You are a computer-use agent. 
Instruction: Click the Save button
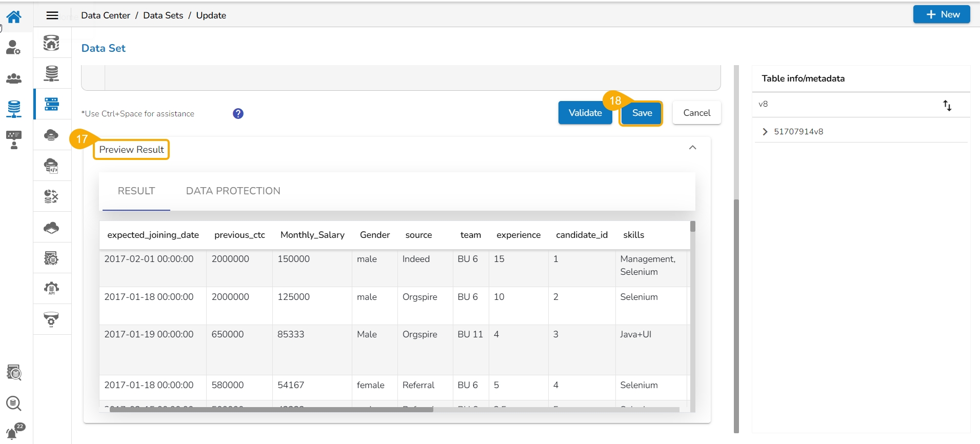tap(642, 113)
